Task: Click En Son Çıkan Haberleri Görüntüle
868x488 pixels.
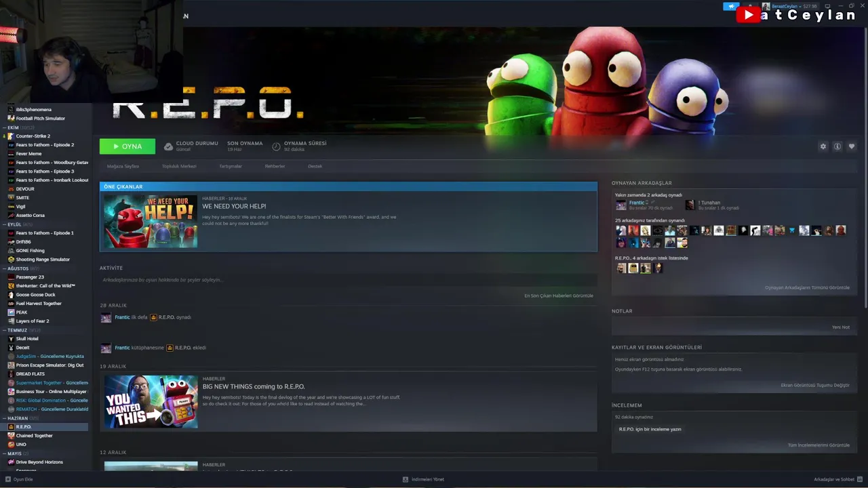Action: coord(559,296)
